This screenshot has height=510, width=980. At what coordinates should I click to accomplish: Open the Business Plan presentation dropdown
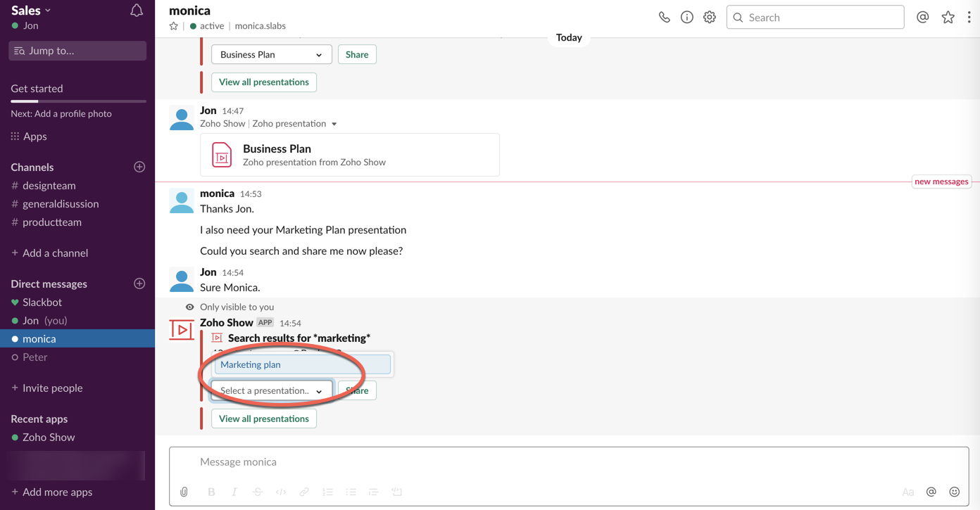[271, 54]
